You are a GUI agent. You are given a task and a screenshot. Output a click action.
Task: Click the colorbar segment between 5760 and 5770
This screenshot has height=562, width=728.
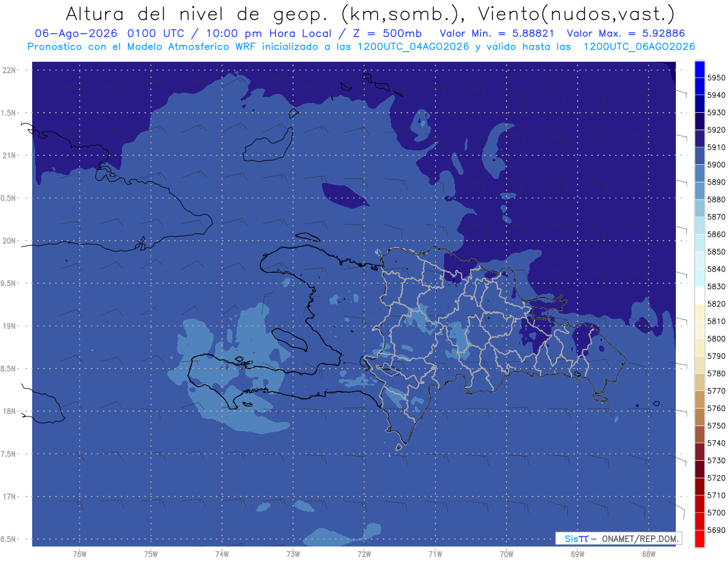tap(699, 400)
